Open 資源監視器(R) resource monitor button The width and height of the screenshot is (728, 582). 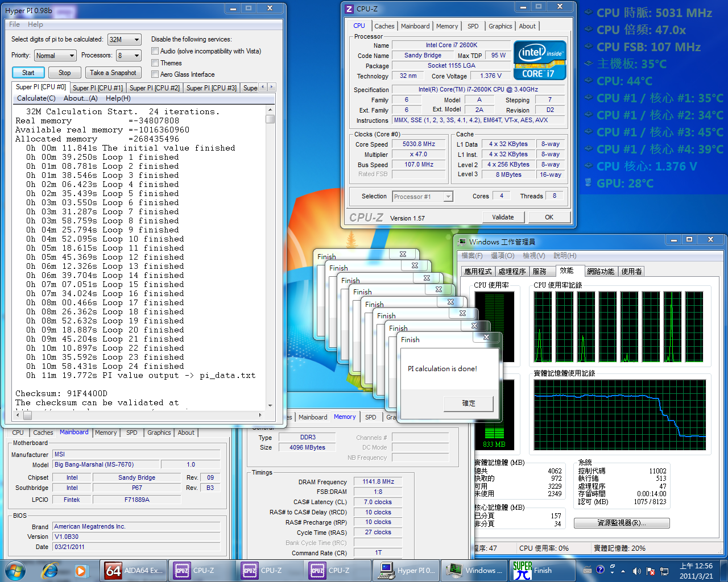click(x=622, y=523)
